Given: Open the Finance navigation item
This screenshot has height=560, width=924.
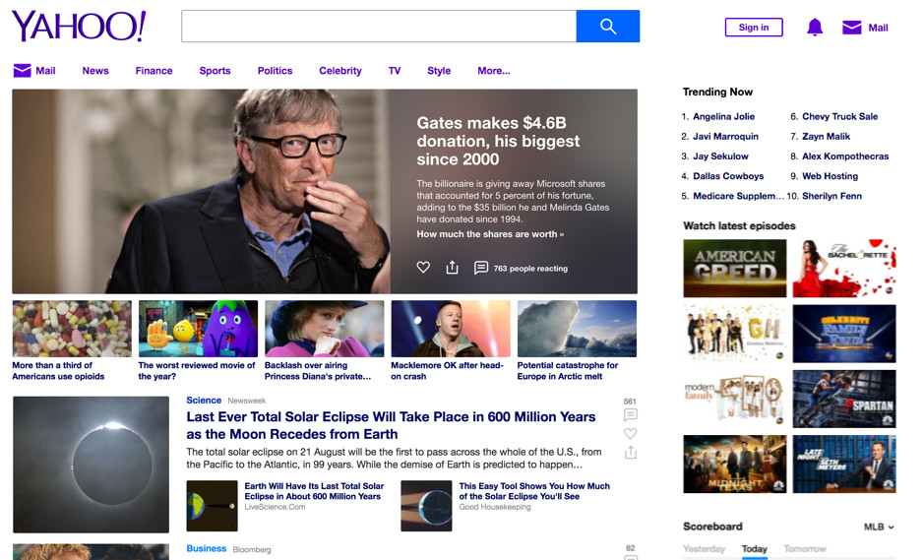Looking at the screenshot, I should click(x=154, y=71).
